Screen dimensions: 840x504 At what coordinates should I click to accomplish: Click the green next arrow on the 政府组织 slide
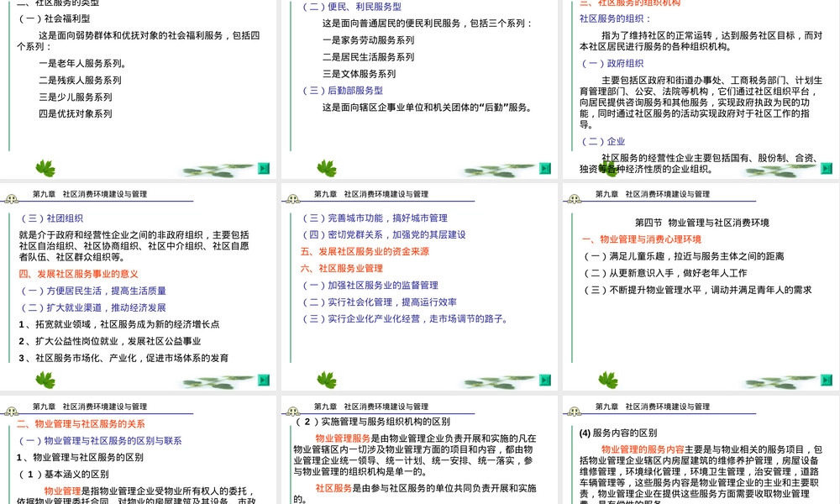827,168
